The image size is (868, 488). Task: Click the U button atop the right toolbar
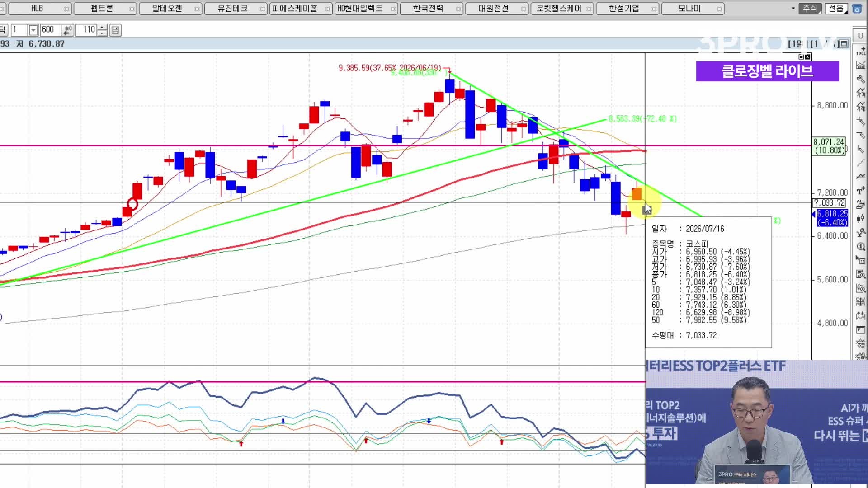click(x=860, y=35)
